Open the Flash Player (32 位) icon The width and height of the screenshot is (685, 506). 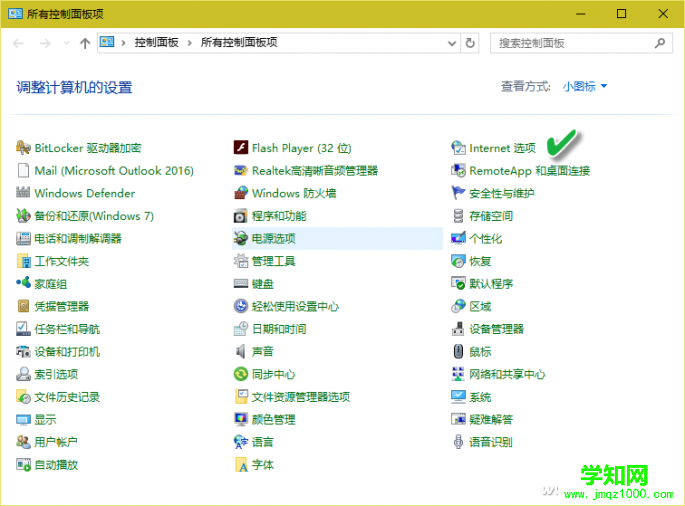(241, 148)
